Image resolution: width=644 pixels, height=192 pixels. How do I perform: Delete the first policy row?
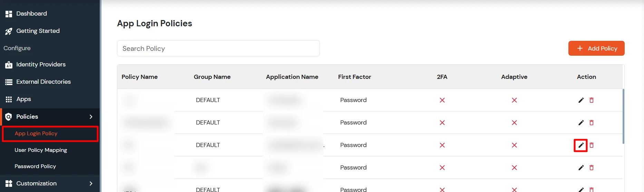click(592, 100)
